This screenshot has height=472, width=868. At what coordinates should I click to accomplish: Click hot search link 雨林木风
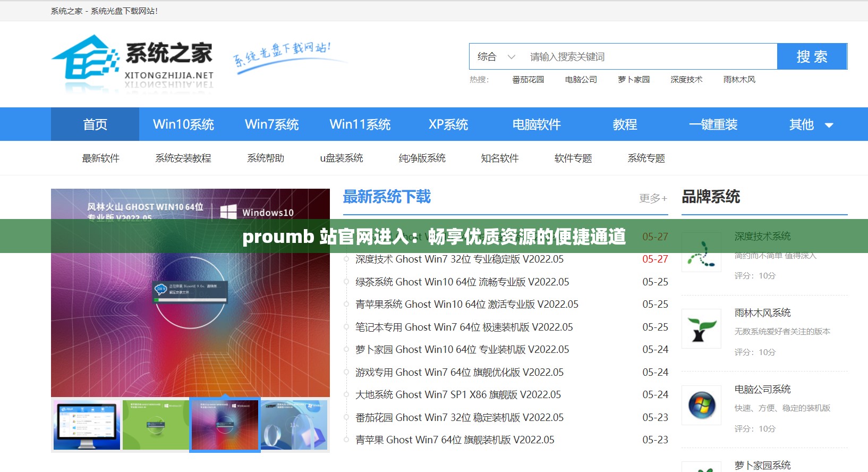click(739, 79)
